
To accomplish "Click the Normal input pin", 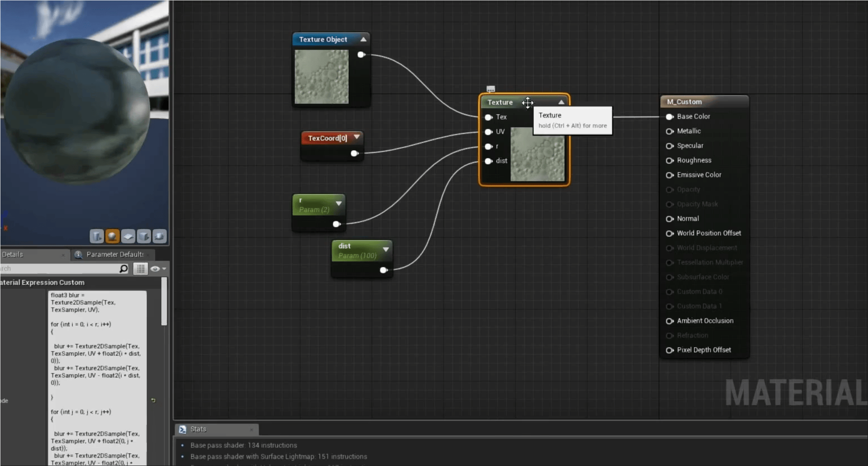I will point(670,219).
